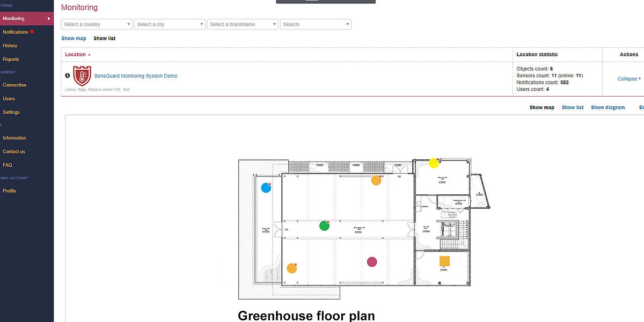Select the orange square sensor marker
Image resolution: width=644 pixels, height=322 pixels.
coord(444,261)
